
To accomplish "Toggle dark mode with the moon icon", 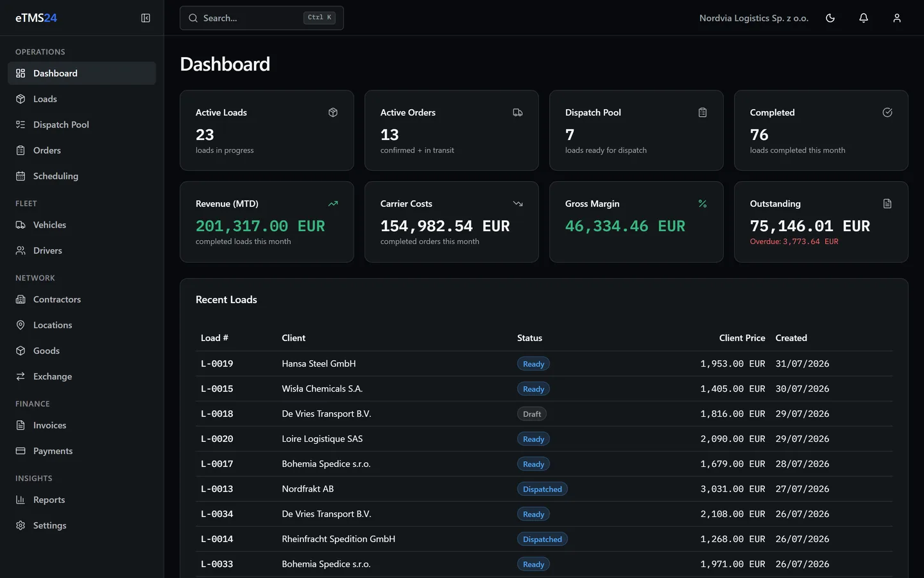I will pyautogui.click(x=830, y=18).
